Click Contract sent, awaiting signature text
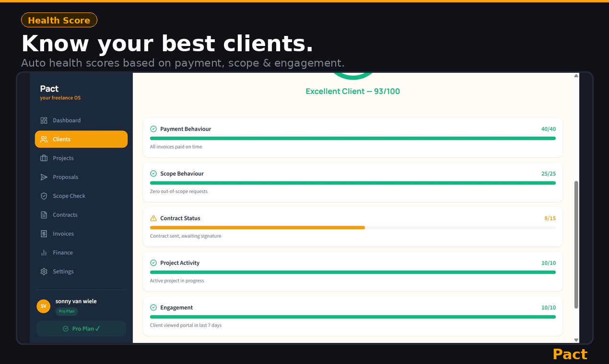This screenshot has width=609, height=364. [x=186, y=236]
